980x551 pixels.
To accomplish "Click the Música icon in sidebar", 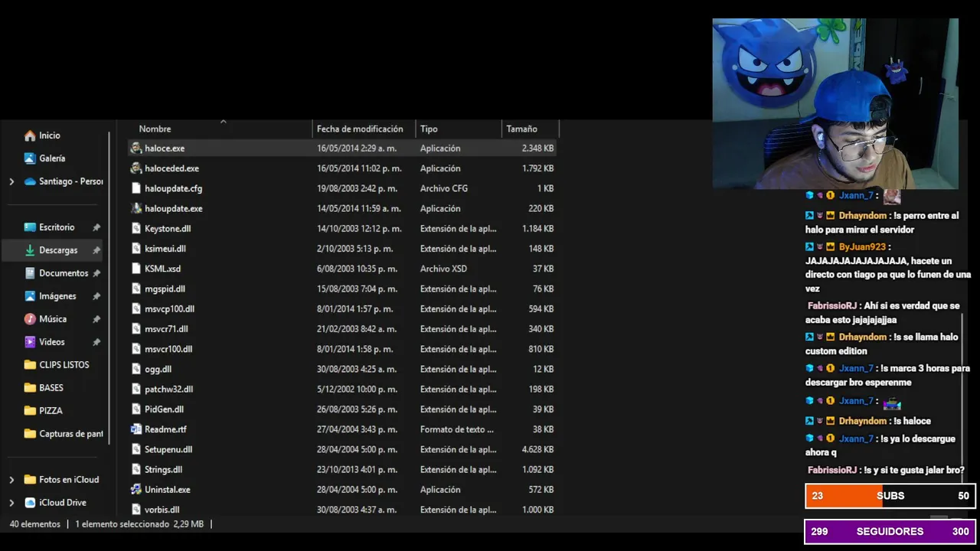I will (30, 319).
